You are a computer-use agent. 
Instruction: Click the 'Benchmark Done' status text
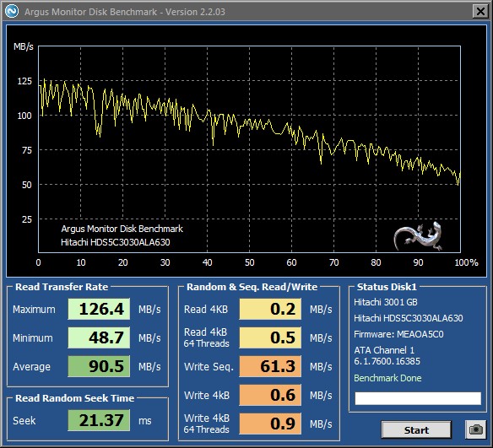point(387,378)
